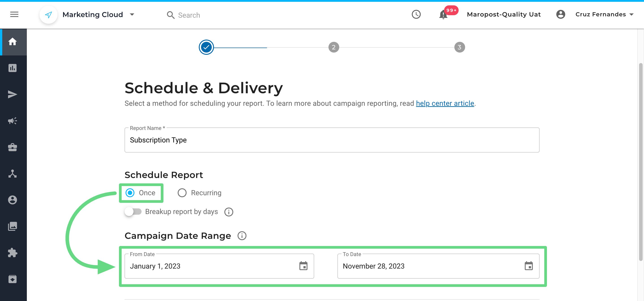This screenshot has height=301, width=644.
Task: Open the megaphone campaigns sidebar icon
Action: tap(13, 121)
